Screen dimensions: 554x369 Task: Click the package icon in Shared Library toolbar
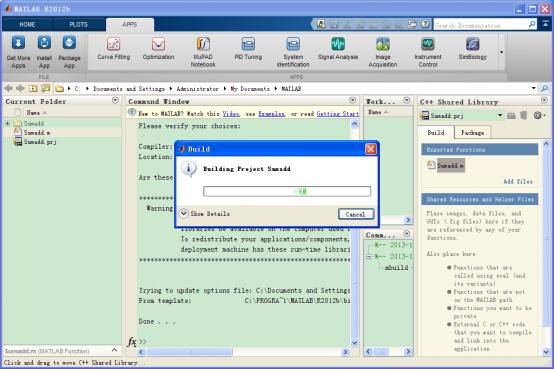tap(524, 115)
